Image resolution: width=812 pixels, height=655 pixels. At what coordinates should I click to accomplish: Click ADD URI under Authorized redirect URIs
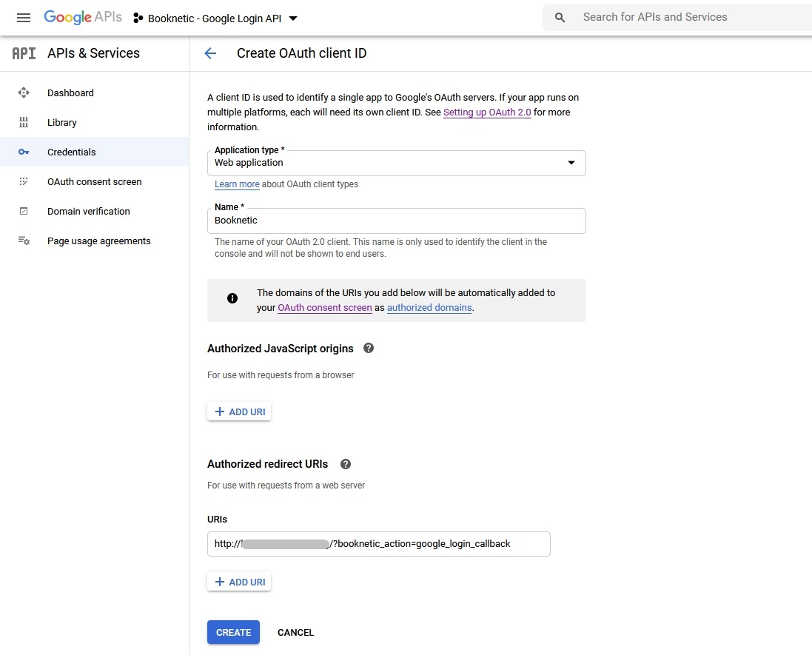(x=238, y=581)
